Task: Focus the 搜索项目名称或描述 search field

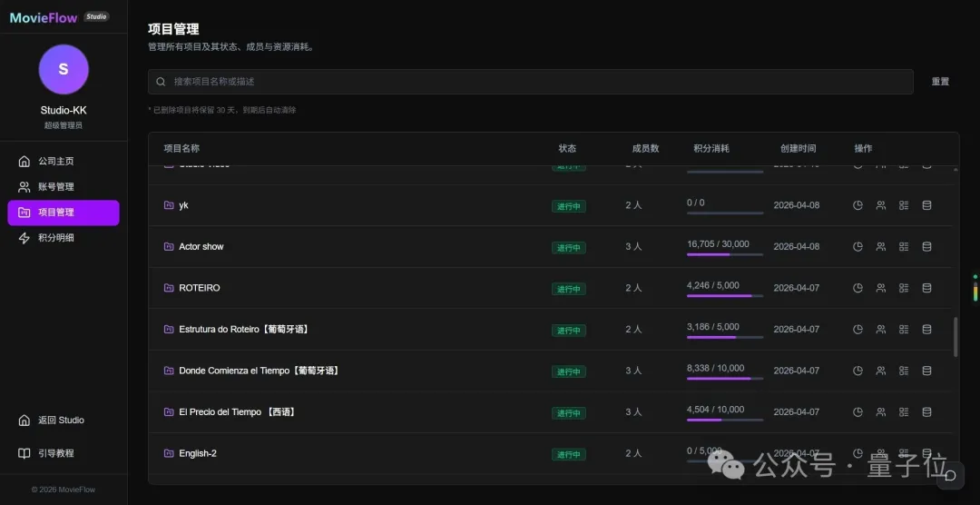Action: pos(531,82)
